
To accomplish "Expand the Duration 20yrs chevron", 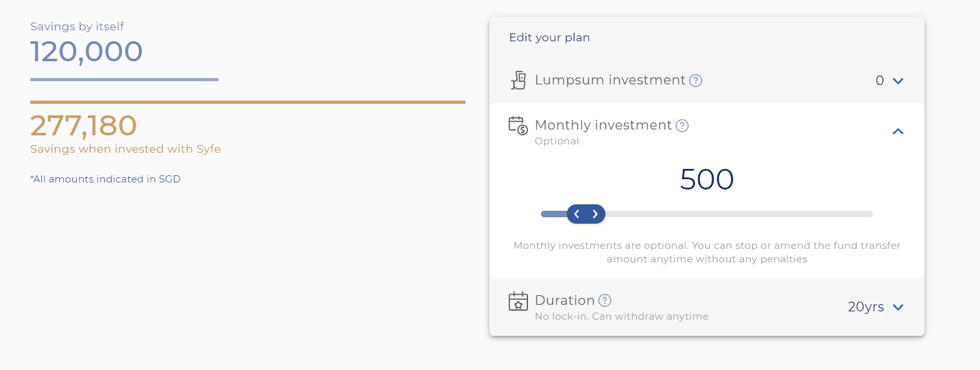I will (898, 307).
